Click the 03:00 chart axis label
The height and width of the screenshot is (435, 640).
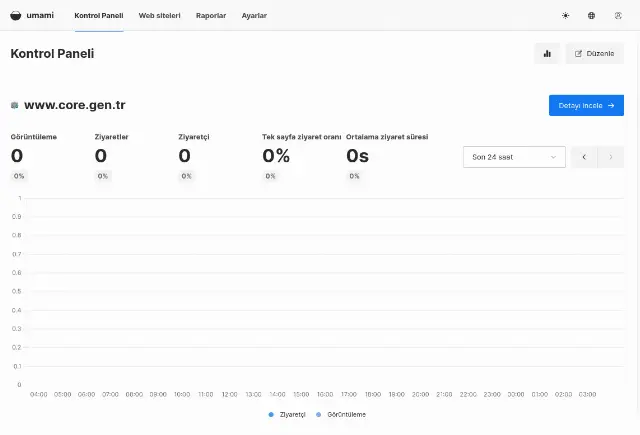(x=587, y=395)
